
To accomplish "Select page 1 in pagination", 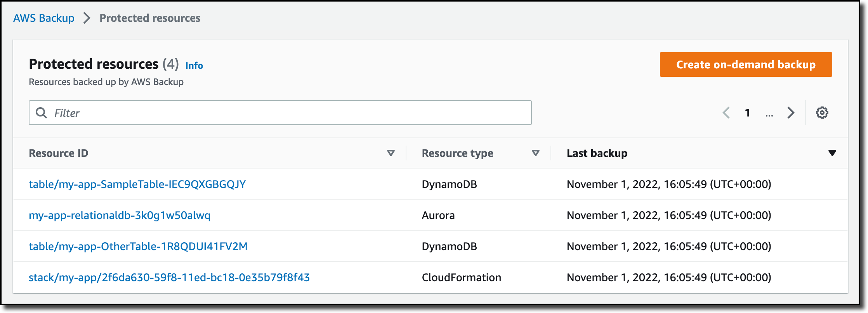I will [747, 113].
